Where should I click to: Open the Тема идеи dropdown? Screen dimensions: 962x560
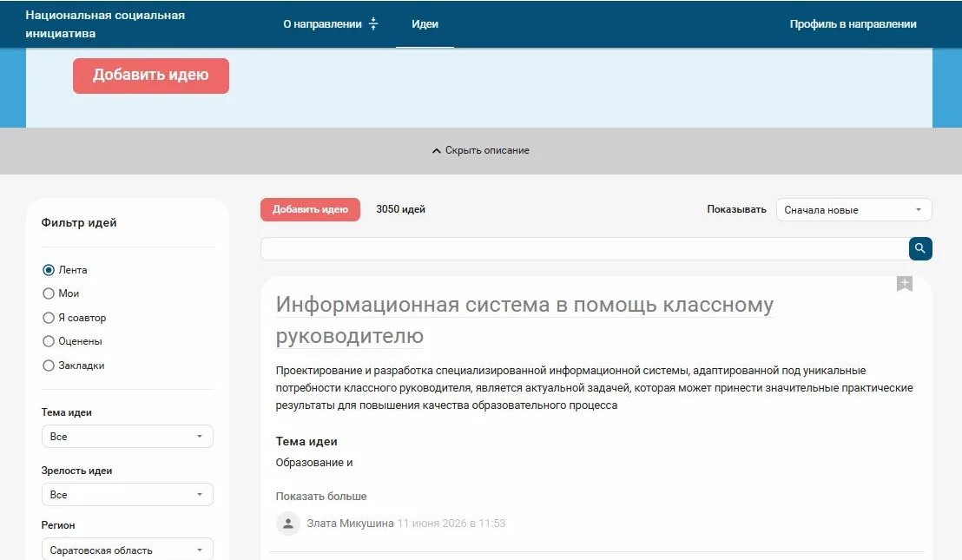pos(127,436)
